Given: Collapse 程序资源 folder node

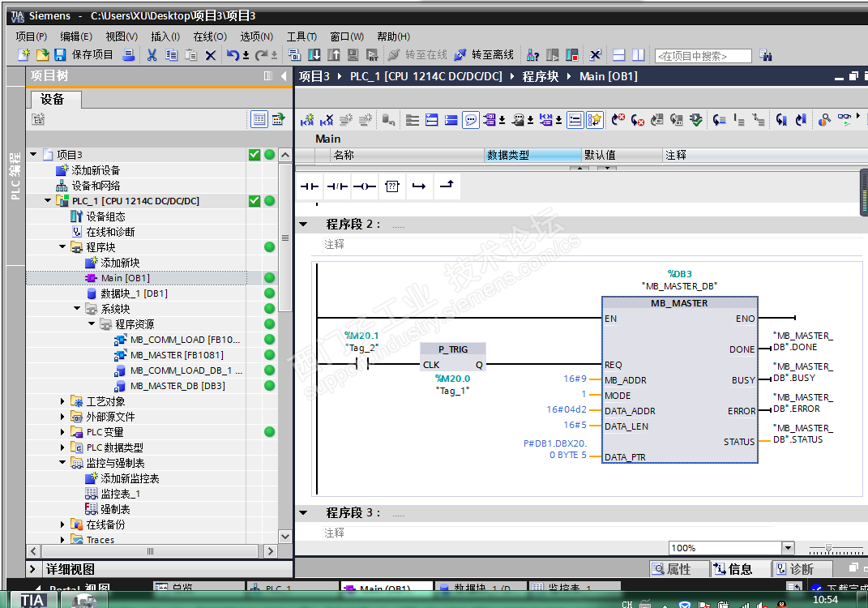Looking at the screenshot, I should pos(92,324).
